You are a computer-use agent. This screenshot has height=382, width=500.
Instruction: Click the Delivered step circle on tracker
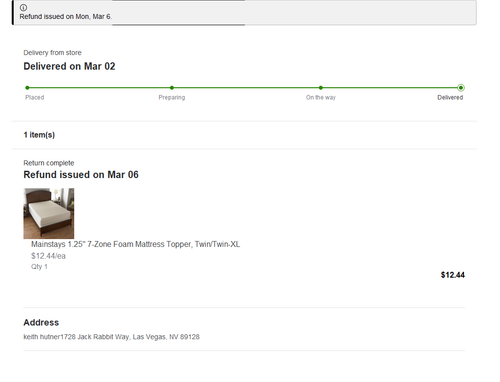461,88
